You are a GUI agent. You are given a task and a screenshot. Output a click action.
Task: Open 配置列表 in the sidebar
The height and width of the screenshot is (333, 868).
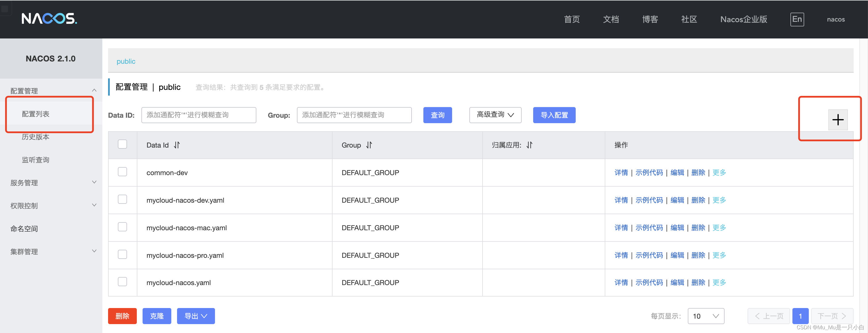point(36,114)
